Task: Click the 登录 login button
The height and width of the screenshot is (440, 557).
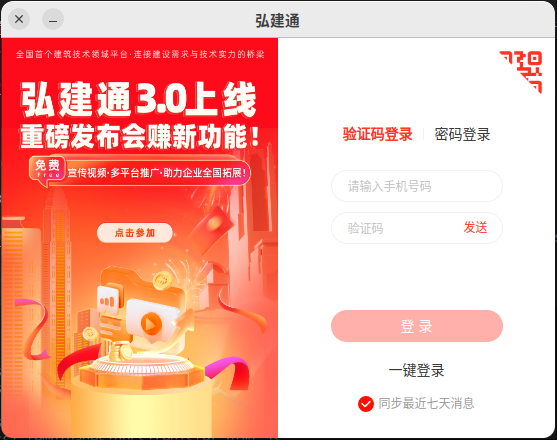Action: (x=417, y=326)
